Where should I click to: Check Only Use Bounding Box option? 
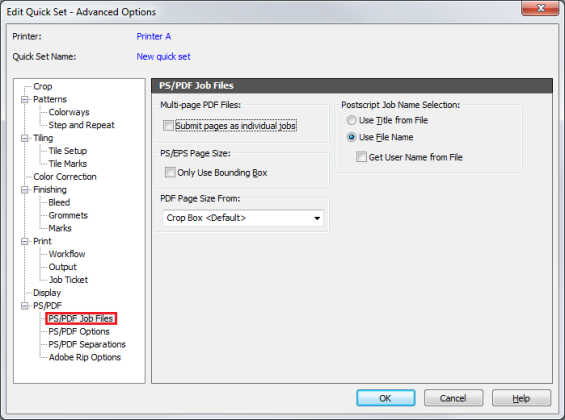pyautogui.click(x=170, y=172)
